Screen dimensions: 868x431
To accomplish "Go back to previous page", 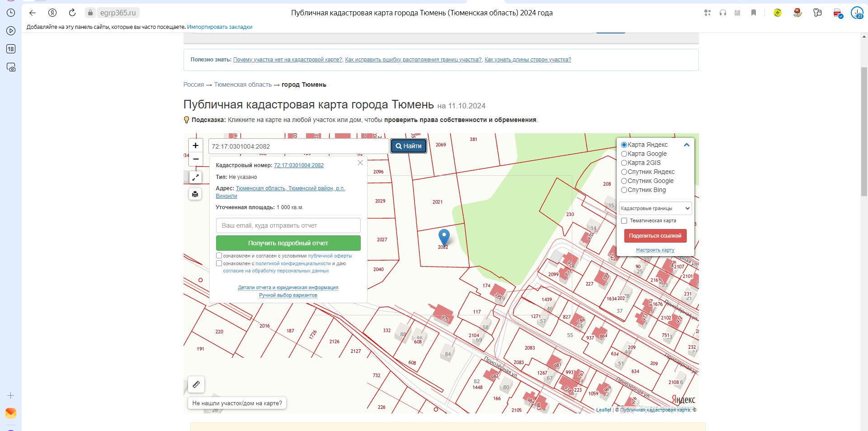I will pos(33,13).
